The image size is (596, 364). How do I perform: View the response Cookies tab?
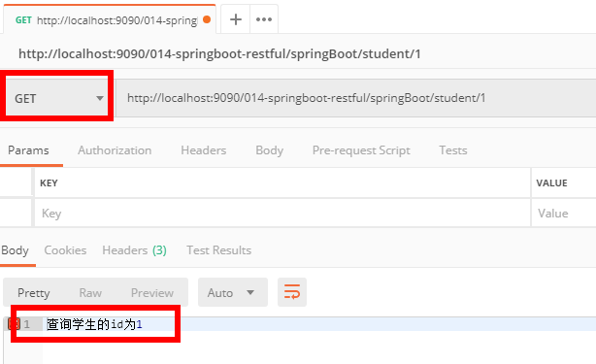click(65, 250)
